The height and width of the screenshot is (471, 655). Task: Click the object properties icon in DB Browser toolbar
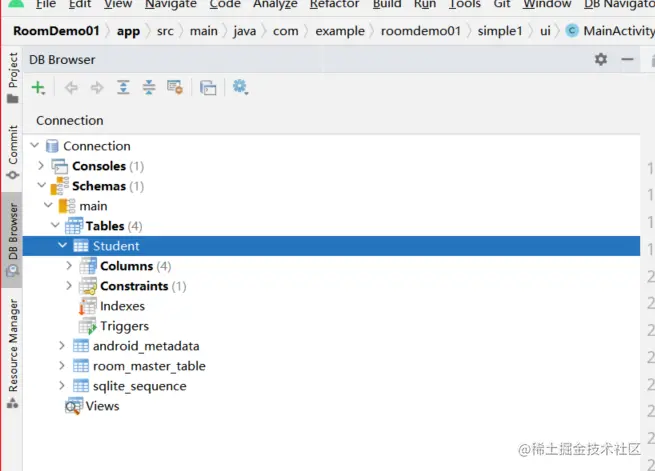pos(175,87)
